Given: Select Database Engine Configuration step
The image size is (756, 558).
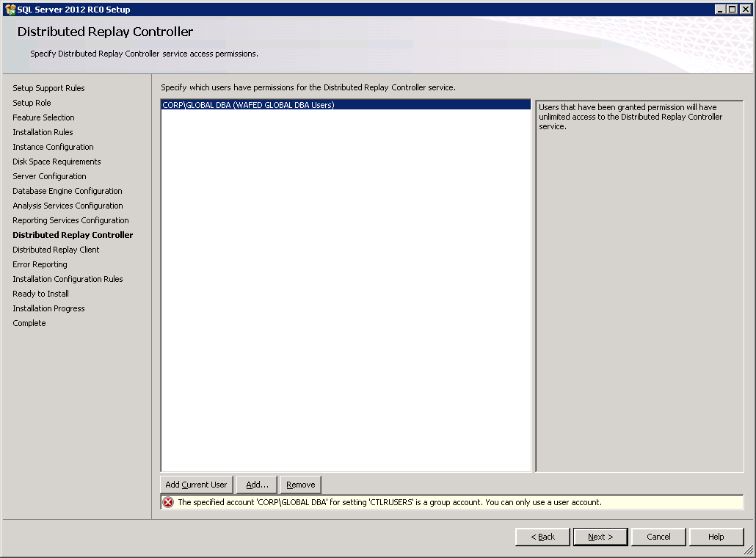Looking at the screenshot, I should tap(68, 191).
